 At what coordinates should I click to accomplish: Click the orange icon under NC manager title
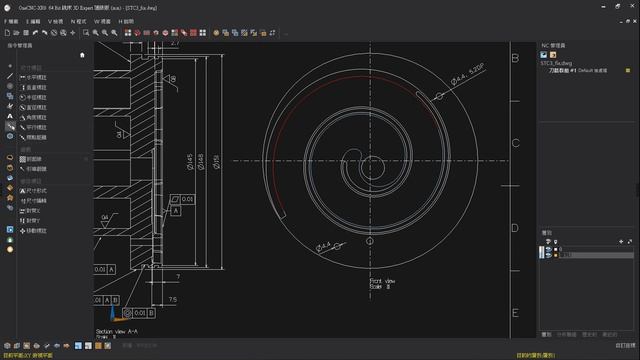point(553,55)
